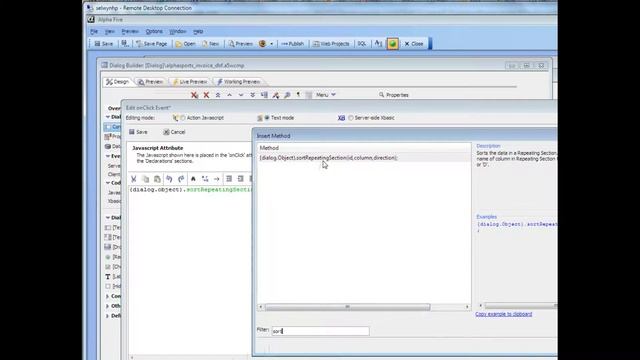Screen dimensions: 640x360
Task: Open the File menu
Action: tap(94, 31)
